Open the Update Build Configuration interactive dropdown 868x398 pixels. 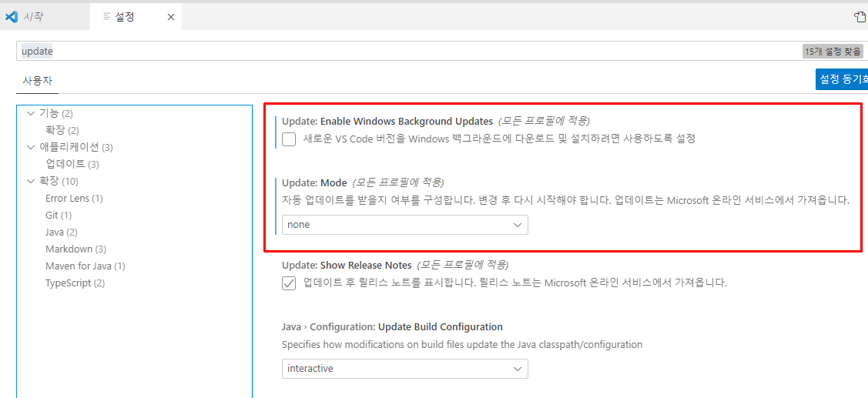pos(404,368)
